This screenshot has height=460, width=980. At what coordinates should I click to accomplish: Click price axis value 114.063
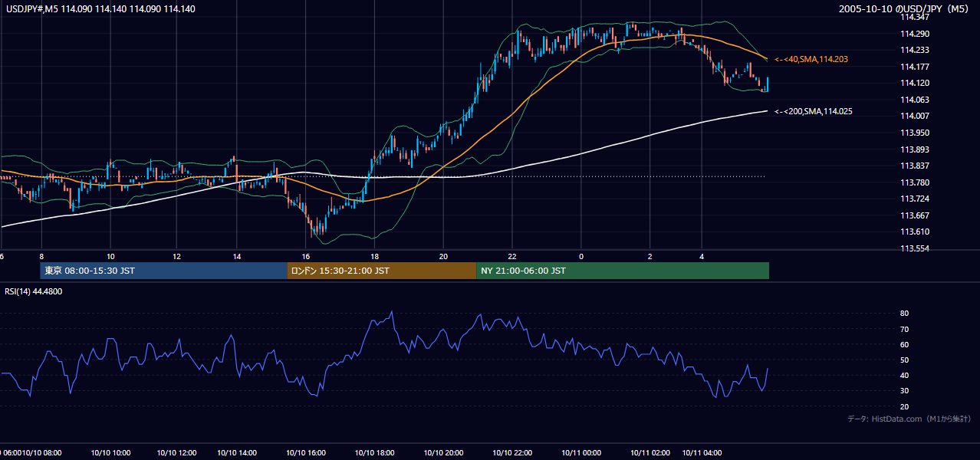(x=916, y=100)
